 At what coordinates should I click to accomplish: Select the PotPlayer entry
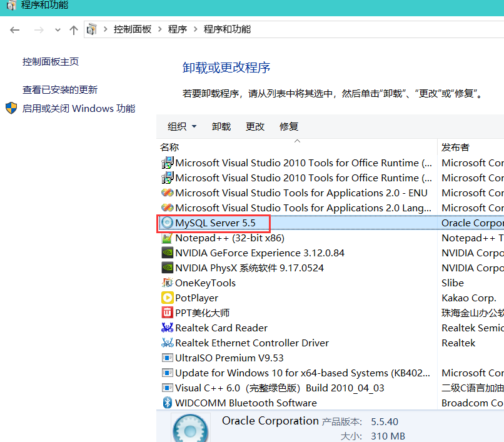197,298
